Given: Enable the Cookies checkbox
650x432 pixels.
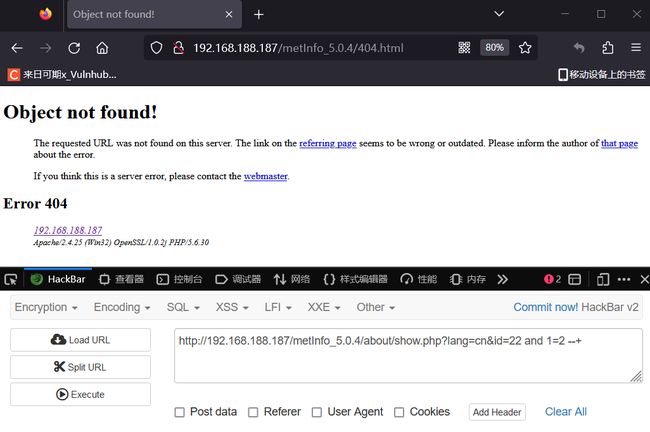Looking at the screenshot, I should click(399, 412).
